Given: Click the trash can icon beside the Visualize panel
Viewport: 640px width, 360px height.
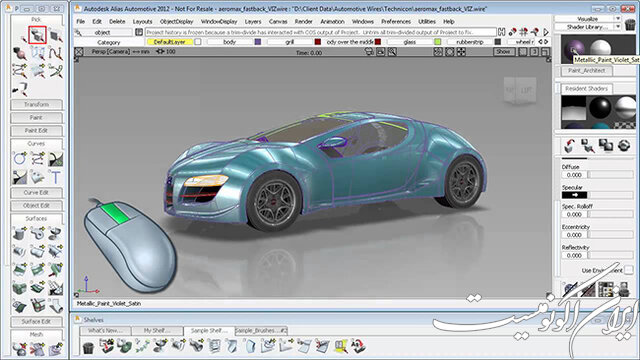Looking at the screenshot, I should [630, 23].
